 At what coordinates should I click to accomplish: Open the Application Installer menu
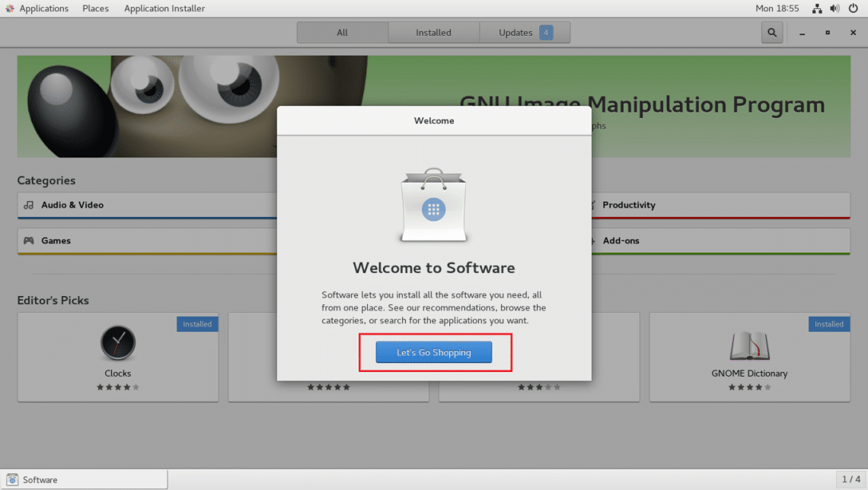click(x=164, y=8)
